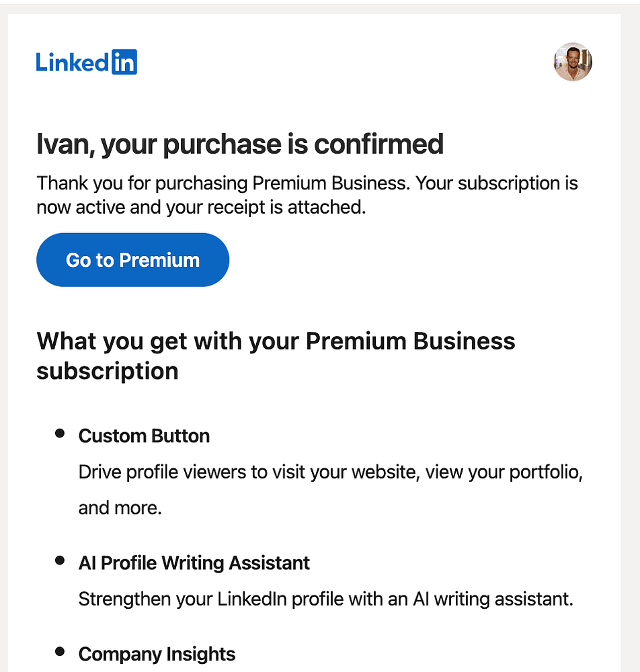Click the "and more." text line
This screenshot has width=640, height=672.
(x=120, y=507)
